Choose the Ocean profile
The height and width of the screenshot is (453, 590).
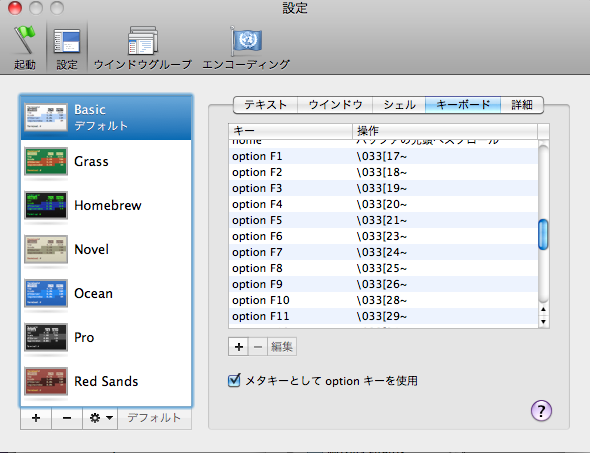click(106, 293)
